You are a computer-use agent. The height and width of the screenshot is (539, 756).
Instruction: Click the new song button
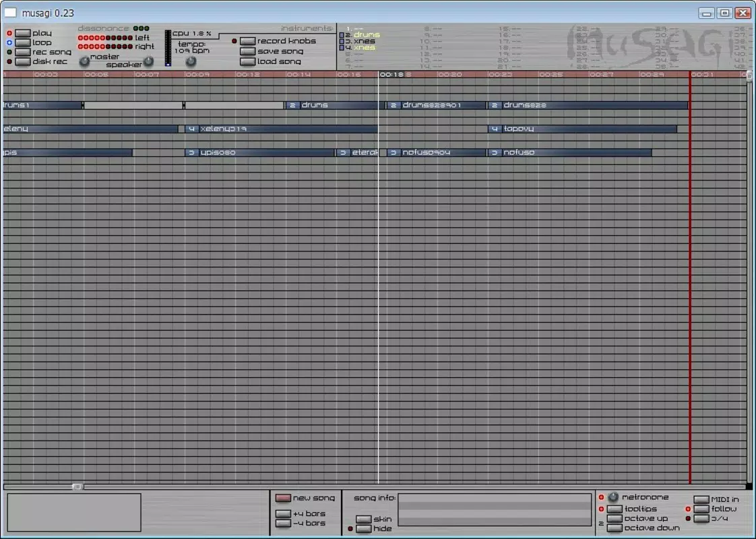pyautogui.click(x=283, y=498)
